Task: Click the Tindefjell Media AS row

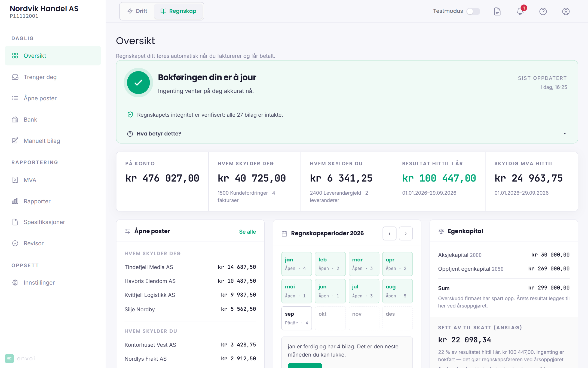Action: 190,267
